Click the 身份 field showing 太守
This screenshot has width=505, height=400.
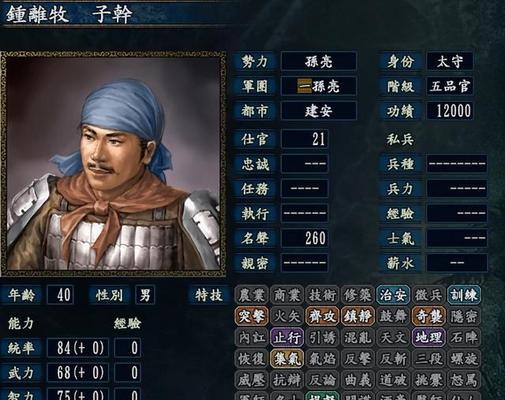tap(450, 61)
